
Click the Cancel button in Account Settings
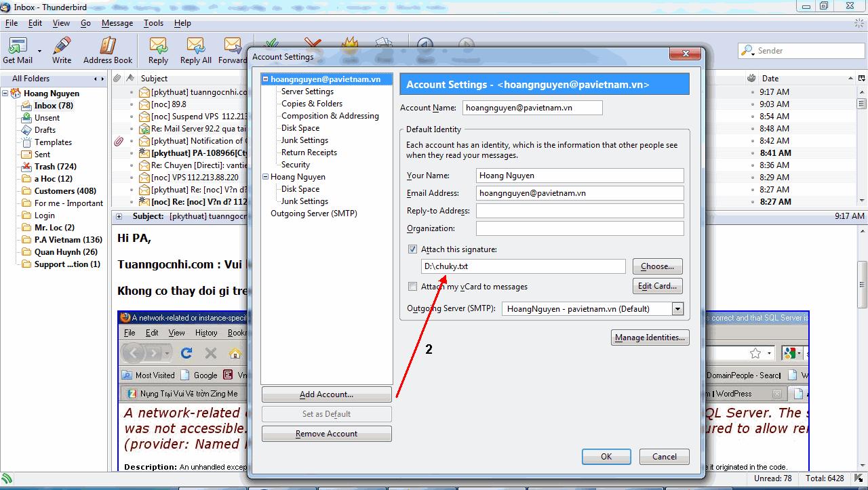coord(664,457)
